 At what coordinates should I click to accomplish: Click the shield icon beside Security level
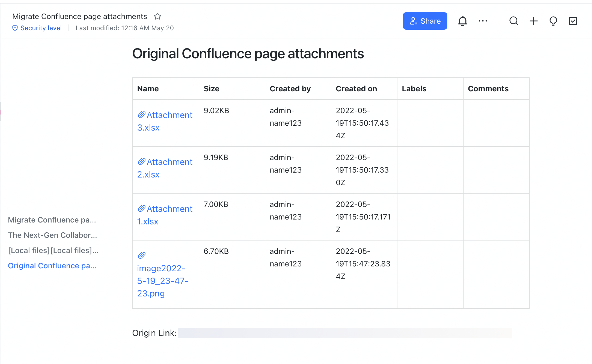pos(15,28)
